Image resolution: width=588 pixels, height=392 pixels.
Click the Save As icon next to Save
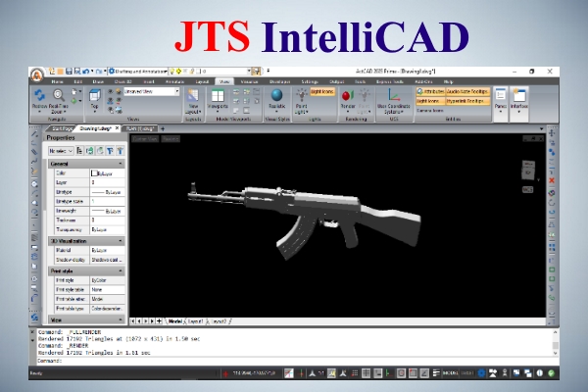(77, 71)
